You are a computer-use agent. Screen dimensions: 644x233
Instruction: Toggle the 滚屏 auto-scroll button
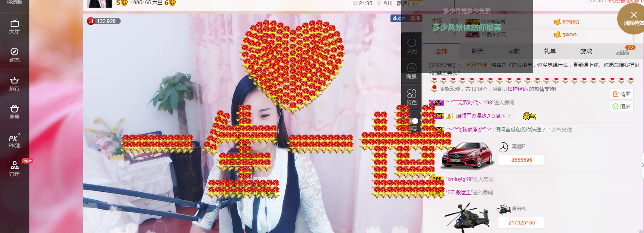pos(622,106)
